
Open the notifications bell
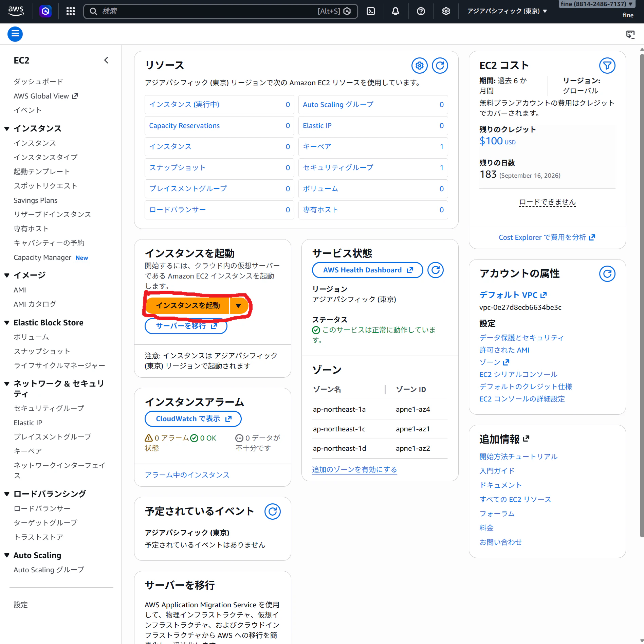coord(395,11)
